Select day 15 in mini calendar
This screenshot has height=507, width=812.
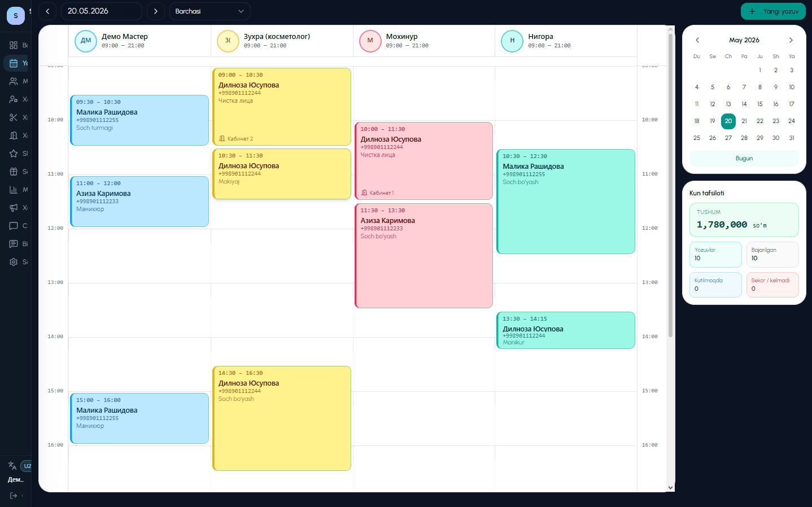[x=760, y=104]
